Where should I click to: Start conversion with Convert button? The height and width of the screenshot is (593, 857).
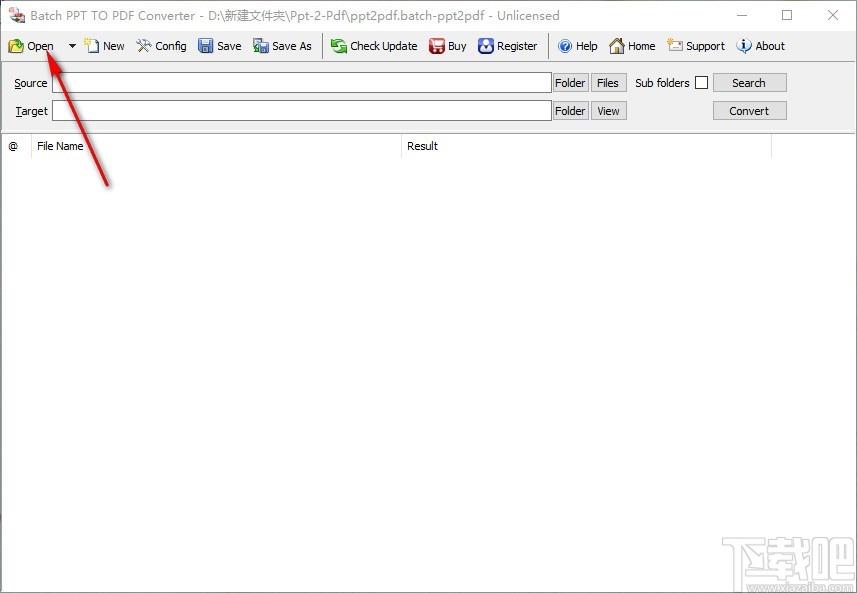[749, 111]
